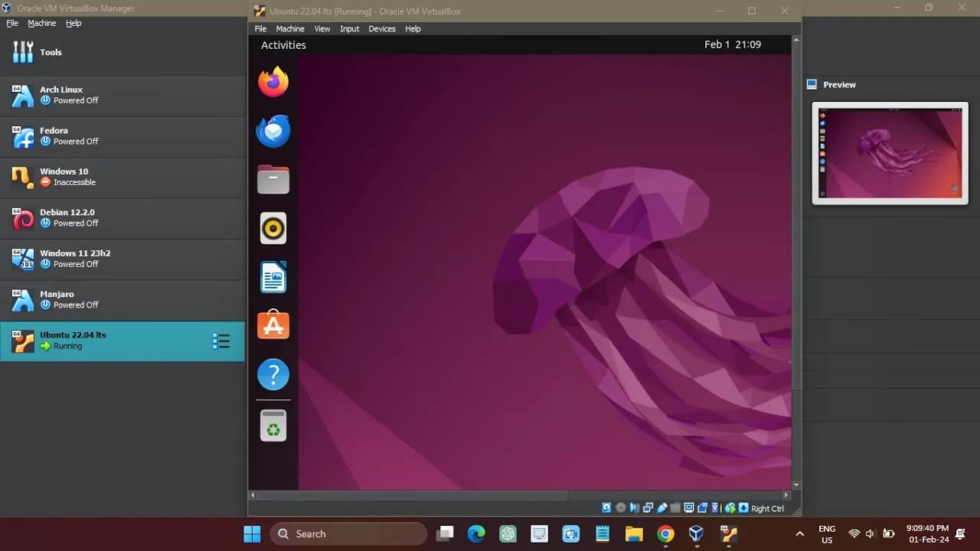Expand hidden icons in the system tray
The width and height of the screenshot is (980, 551).
(x=799, y=533)
